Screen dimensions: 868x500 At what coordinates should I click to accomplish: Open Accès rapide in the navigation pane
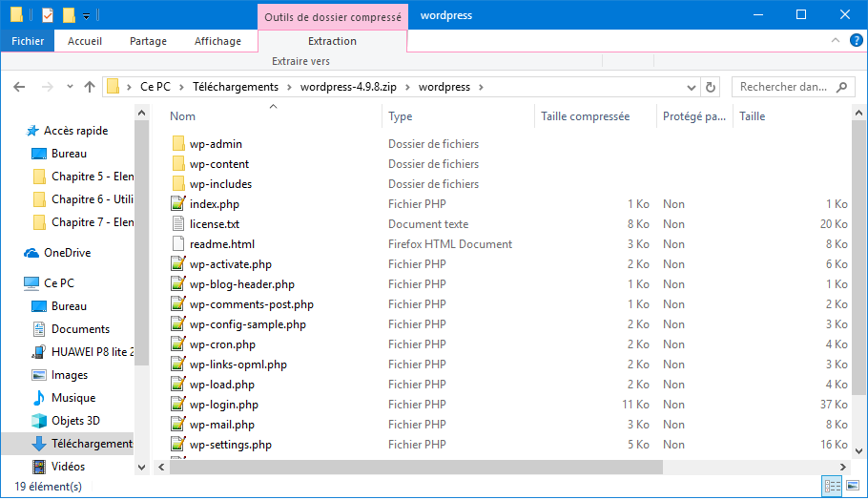pos(76,131)
